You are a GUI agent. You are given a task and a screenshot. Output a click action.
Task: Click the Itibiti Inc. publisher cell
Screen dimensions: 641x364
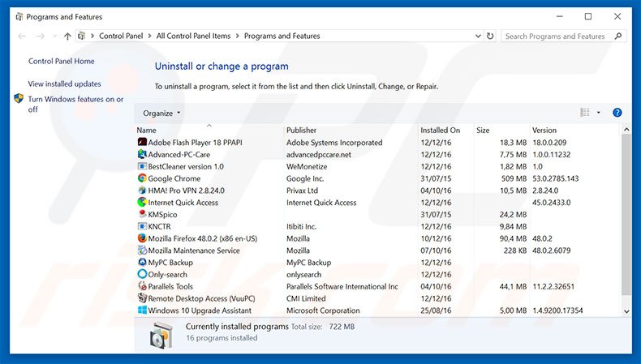click(301, 226)
